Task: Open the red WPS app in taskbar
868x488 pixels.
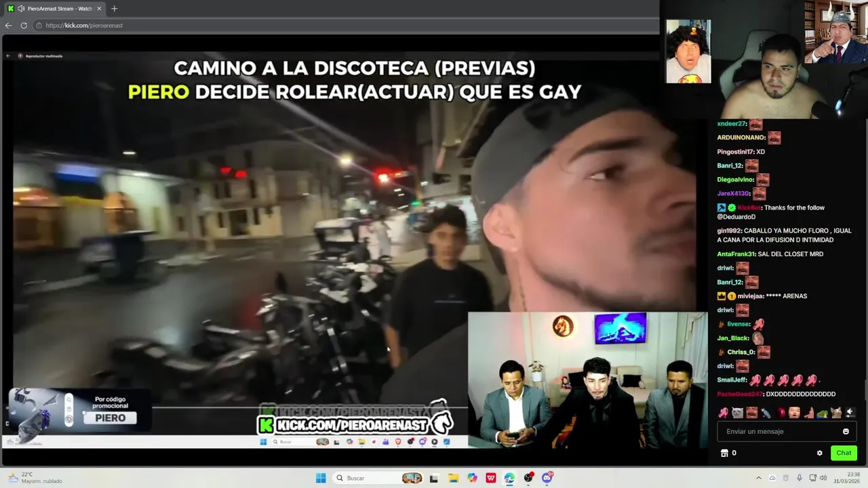Action: coord(491,478)
